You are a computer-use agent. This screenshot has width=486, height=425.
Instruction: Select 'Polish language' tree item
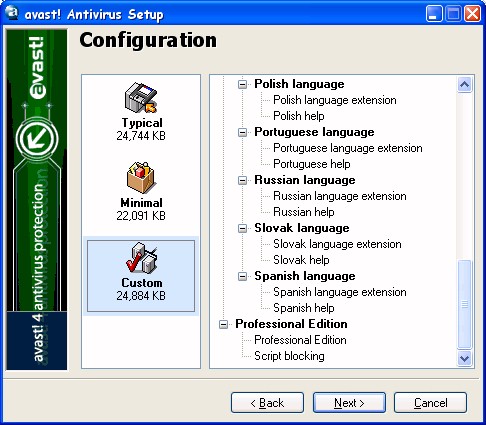coord(299,84)
